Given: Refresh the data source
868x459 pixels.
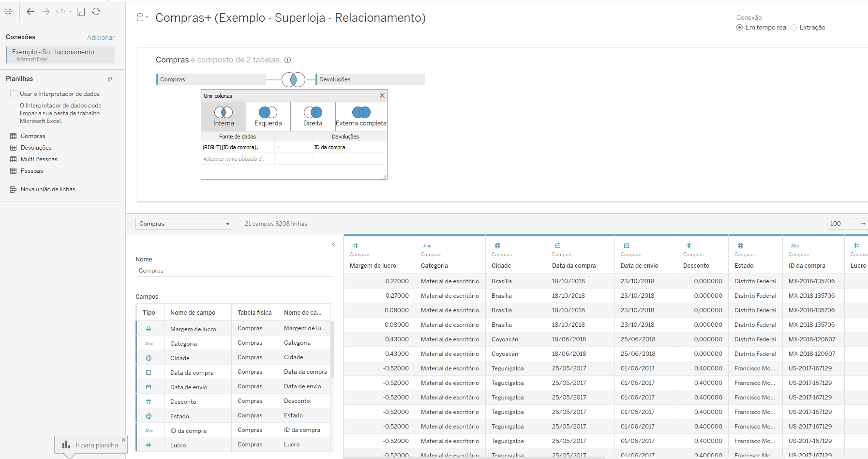Looking at the screenshot, I should tap(96, 11).
